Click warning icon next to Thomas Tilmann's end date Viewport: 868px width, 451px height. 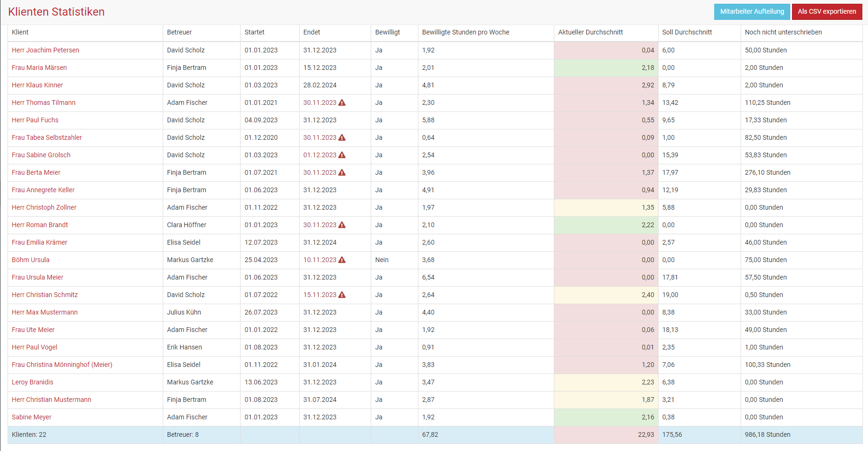click(x=342, y=102)
